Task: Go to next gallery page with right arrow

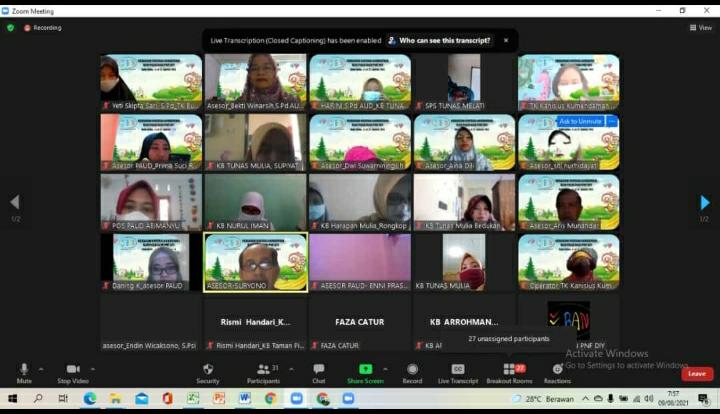Action: (704, 203)
